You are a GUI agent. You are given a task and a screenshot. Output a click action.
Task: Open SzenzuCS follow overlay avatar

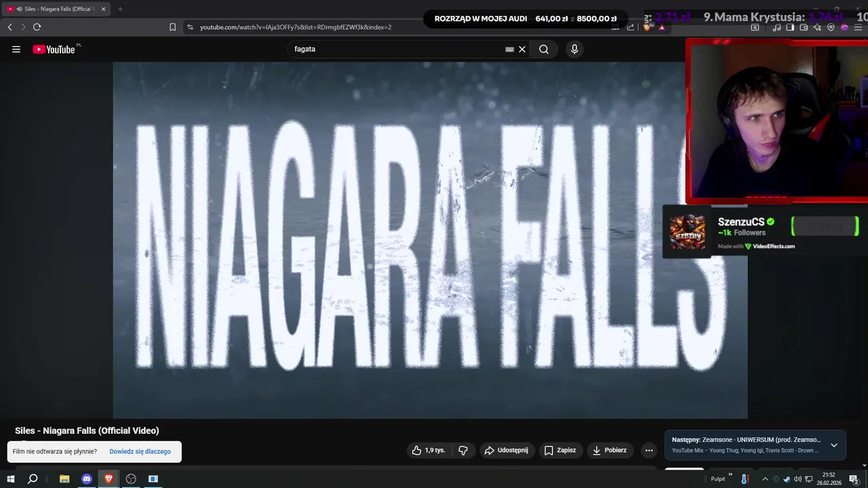[x=688, y=232]
